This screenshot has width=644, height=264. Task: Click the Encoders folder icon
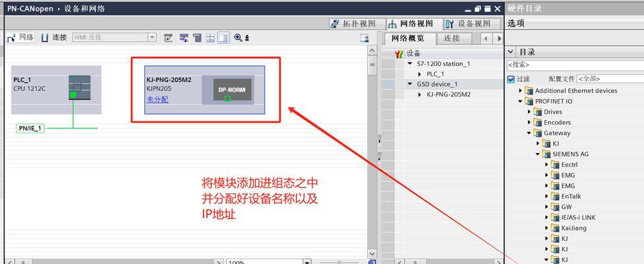click(538, 123)
